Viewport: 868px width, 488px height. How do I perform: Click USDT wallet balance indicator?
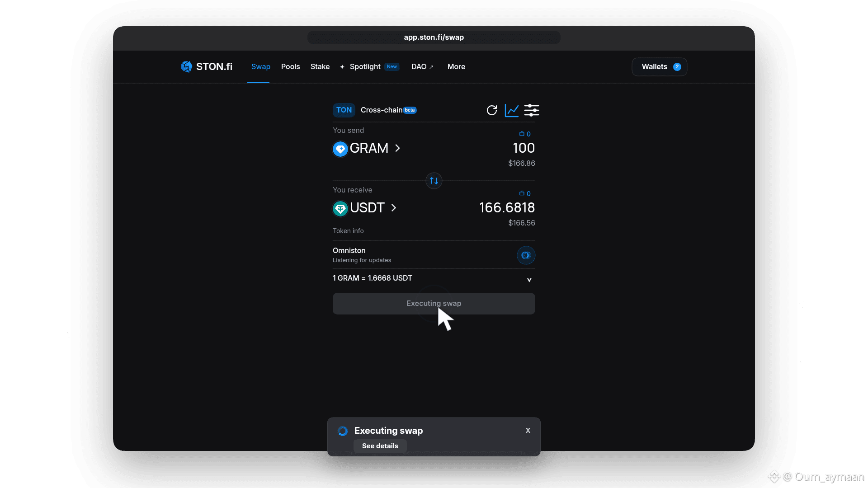pyautogui.click(x=525, y=193)
